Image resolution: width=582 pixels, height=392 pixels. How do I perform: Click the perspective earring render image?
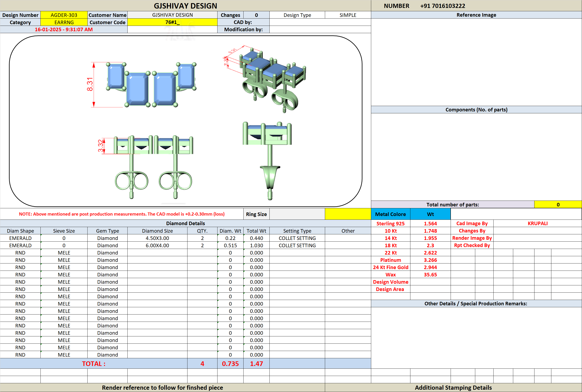click(x=265, y=79)
